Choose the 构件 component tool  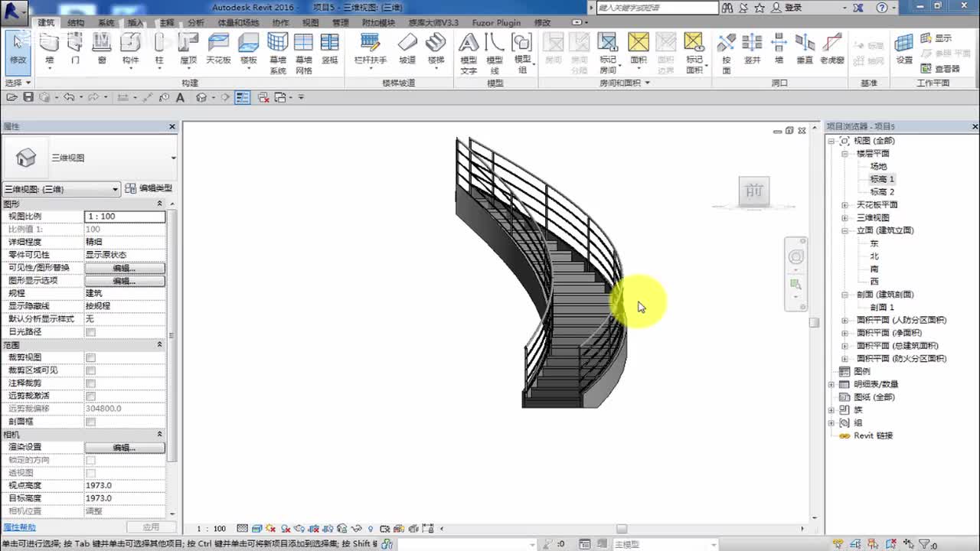[x=130, y=49]
